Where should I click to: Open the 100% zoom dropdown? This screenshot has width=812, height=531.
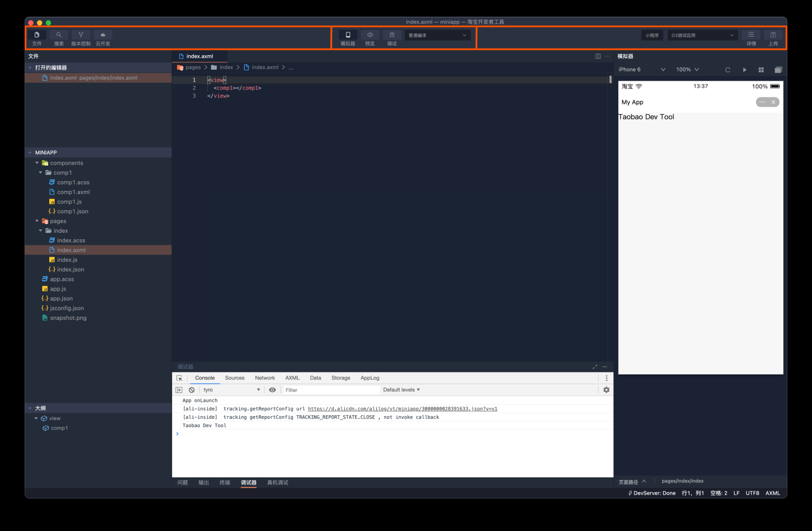coord(687,69)
